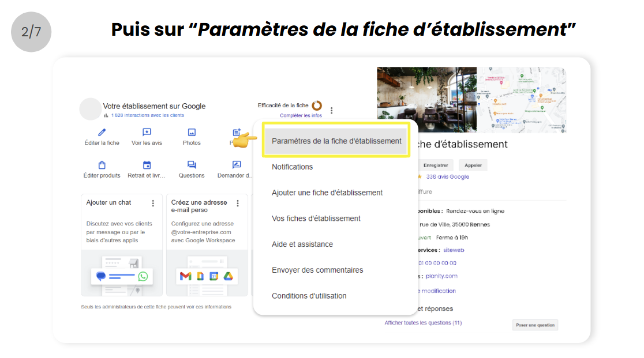Open the Éditer produits shopping bag icon

pos(102,165)
